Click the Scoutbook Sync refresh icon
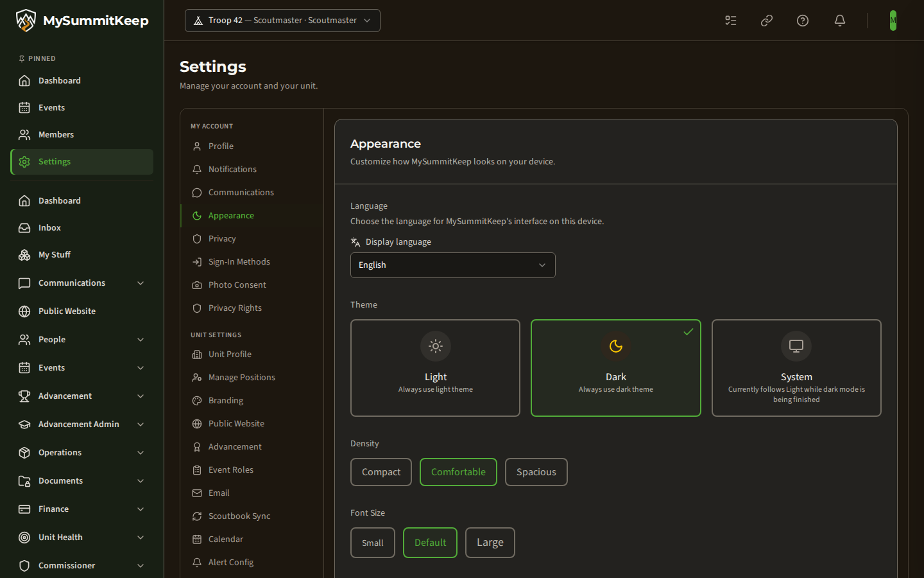The image size is (924, 578). coord(197,516)
